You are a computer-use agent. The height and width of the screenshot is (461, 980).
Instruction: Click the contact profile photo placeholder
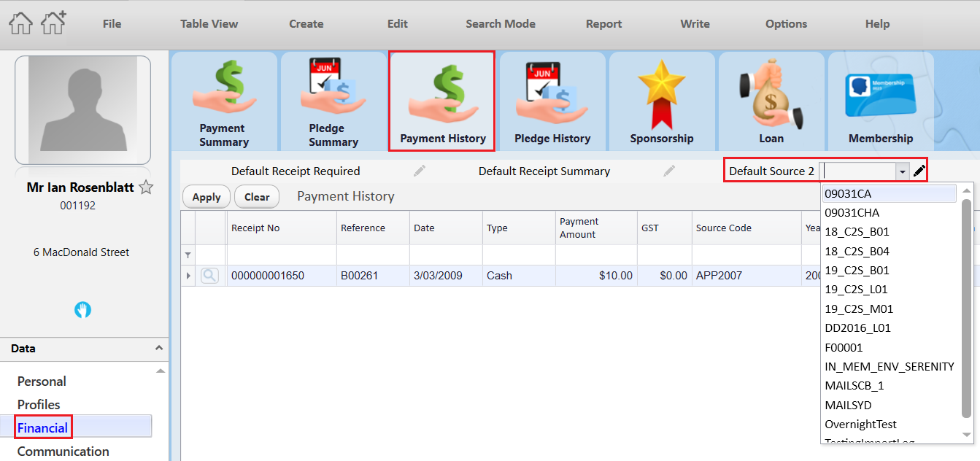pyautogui.click(x=82, y=110)
